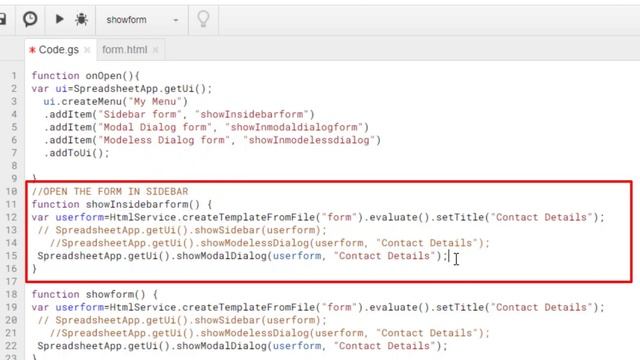Click the ui.createMenu("My Menu") line
The width and height of the screenshot is (640, 360).
(x=116, y=102)
